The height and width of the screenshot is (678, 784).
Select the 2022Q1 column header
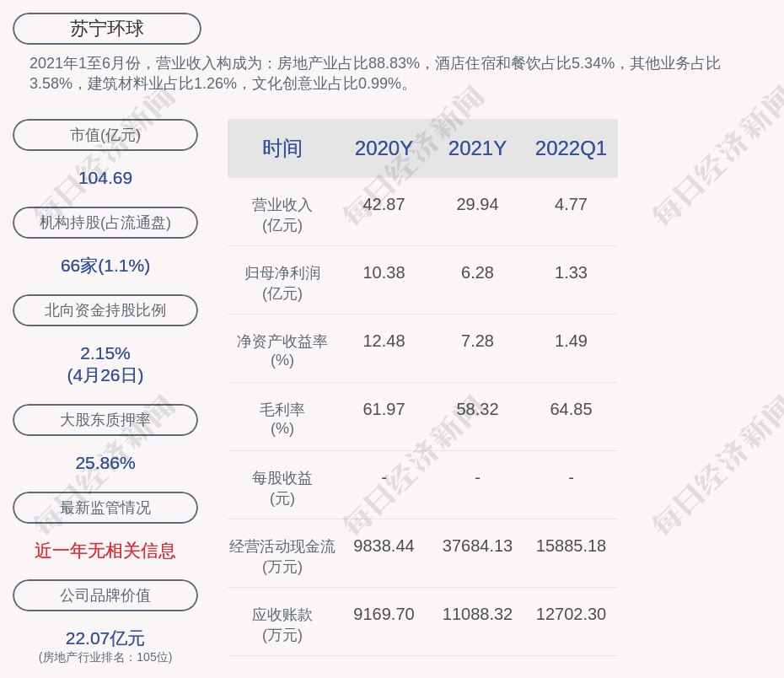[x=571, y=148]
